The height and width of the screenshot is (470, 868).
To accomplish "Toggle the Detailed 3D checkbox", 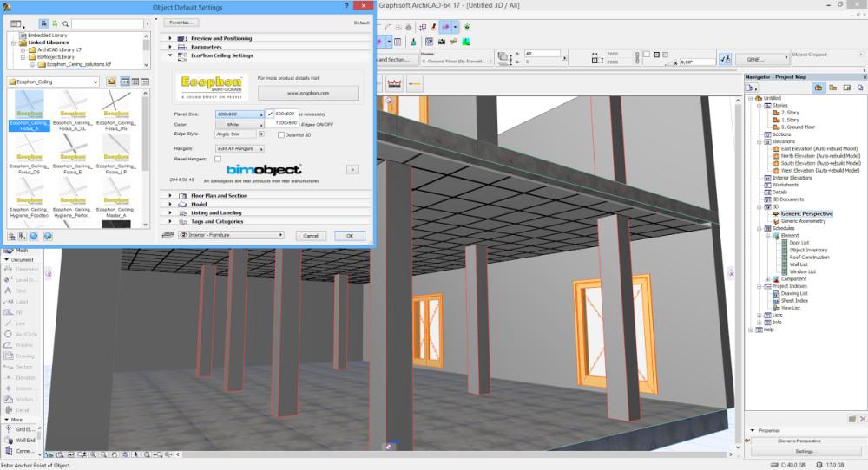I will (x=280, y=135).
